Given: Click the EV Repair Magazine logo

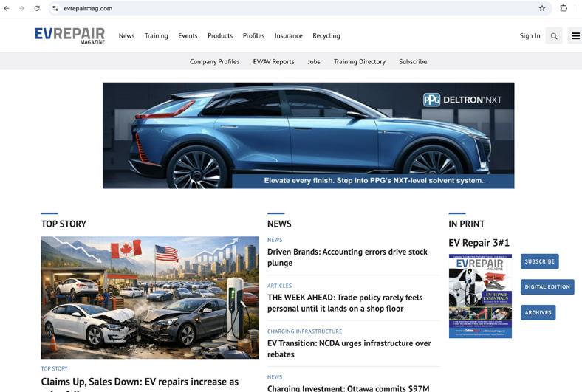Looking at the screenshot, I should [69, 35].
